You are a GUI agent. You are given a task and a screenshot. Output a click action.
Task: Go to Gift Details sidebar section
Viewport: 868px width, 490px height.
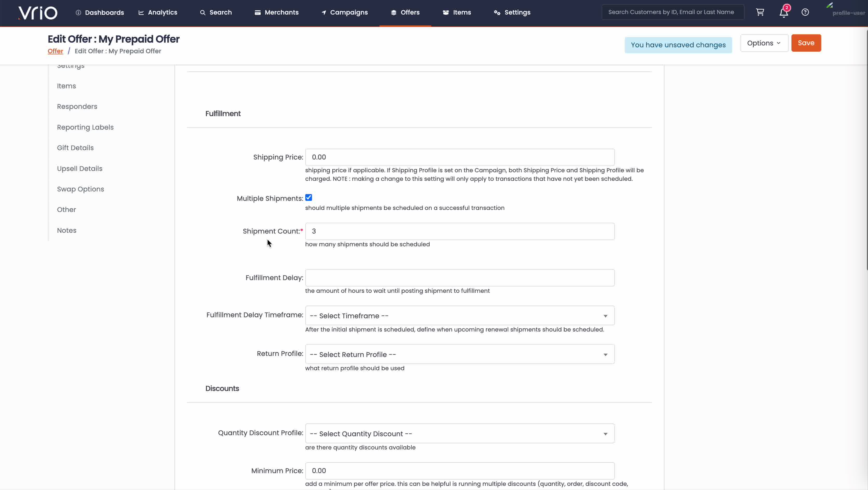click(x=75, y=148)
